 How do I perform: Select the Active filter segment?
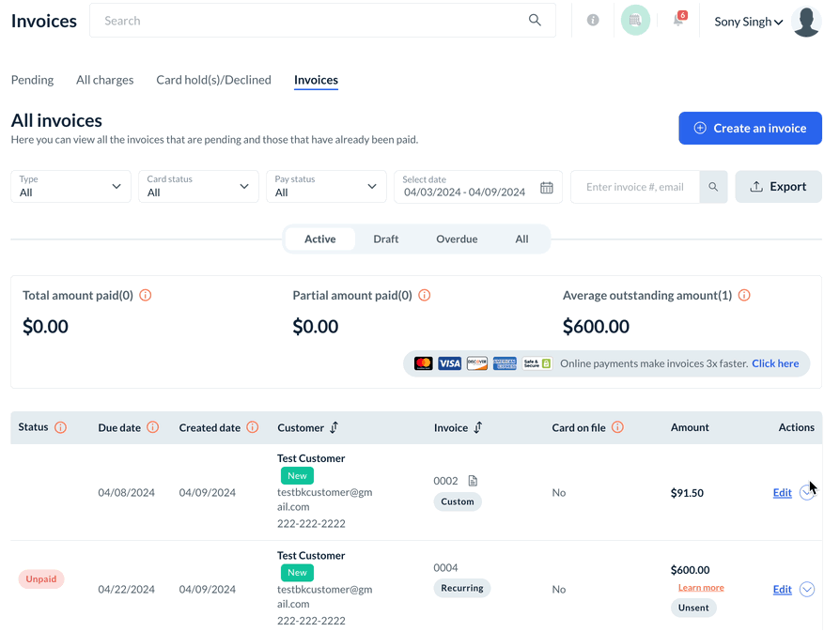pyautogui.click(x=320, y=239)
